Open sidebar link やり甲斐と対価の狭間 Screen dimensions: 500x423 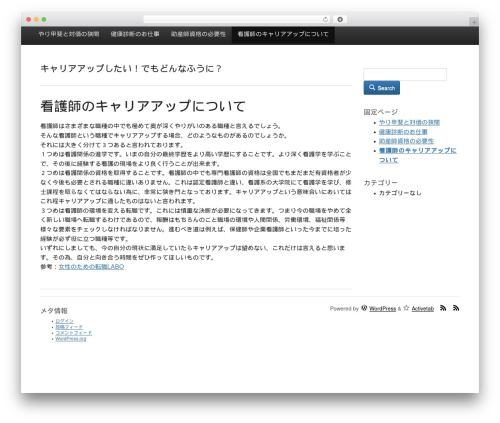click(x=409, y=123)
